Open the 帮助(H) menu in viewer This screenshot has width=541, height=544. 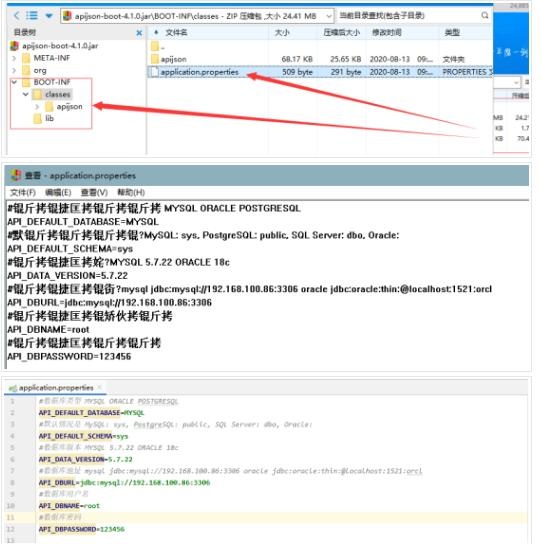pyautogui.click(x=131, y=193)
